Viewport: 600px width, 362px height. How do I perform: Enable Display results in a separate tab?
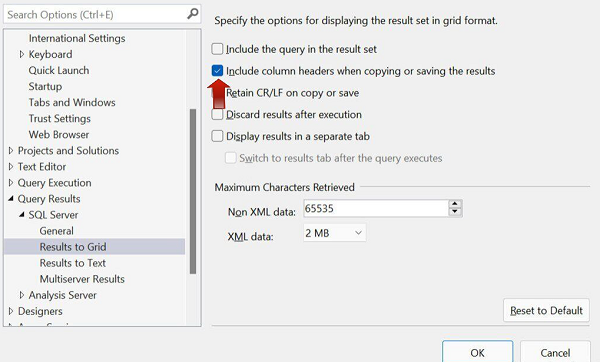[x=217, y=136]
